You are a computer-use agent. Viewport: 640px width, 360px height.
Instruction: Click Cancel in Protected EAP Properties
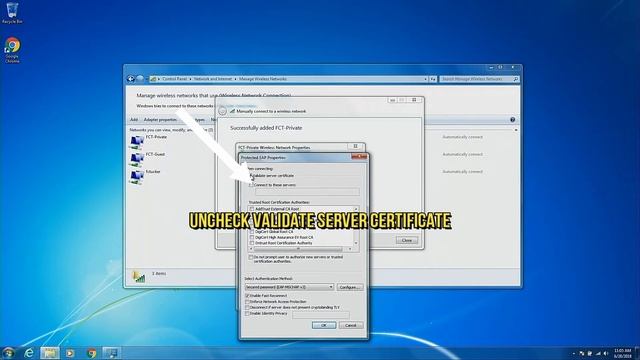tap(351, 325)
